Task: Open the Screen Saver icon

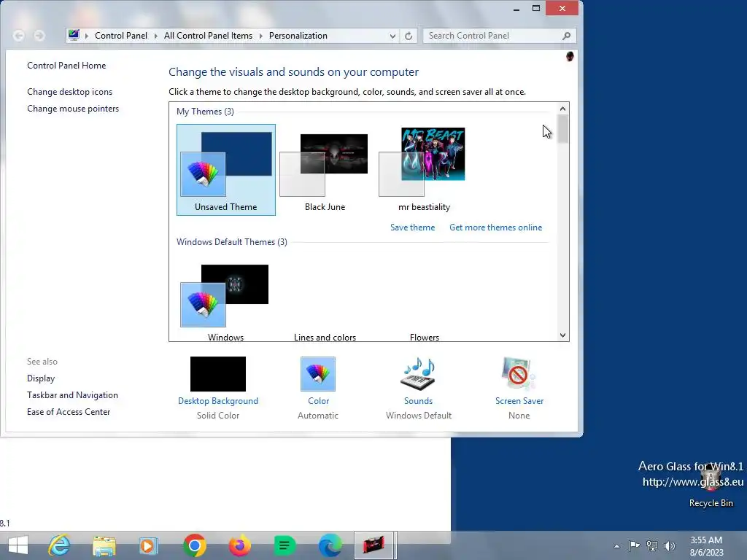Action: 519,374
